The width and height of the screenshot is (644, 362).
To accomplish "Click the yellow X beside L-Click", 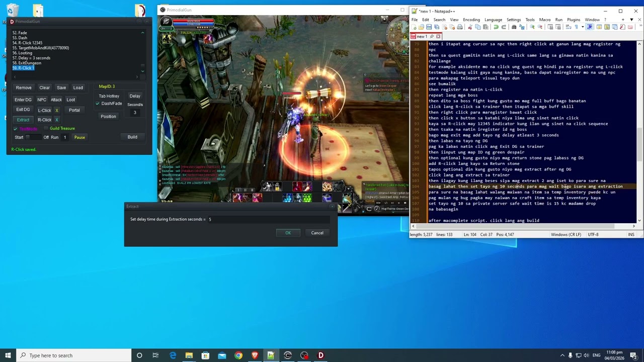I will [56, 110].
